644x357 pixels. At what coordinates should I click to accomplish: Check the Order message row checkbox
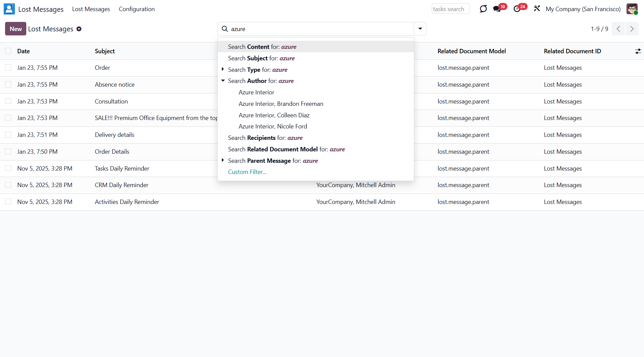8,68
